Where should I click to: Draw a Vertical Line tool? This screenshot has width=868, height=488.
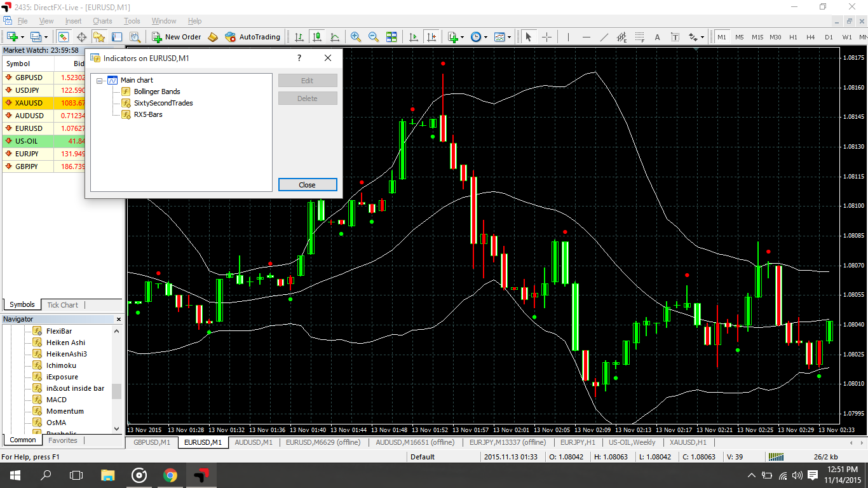pos(568,37)
